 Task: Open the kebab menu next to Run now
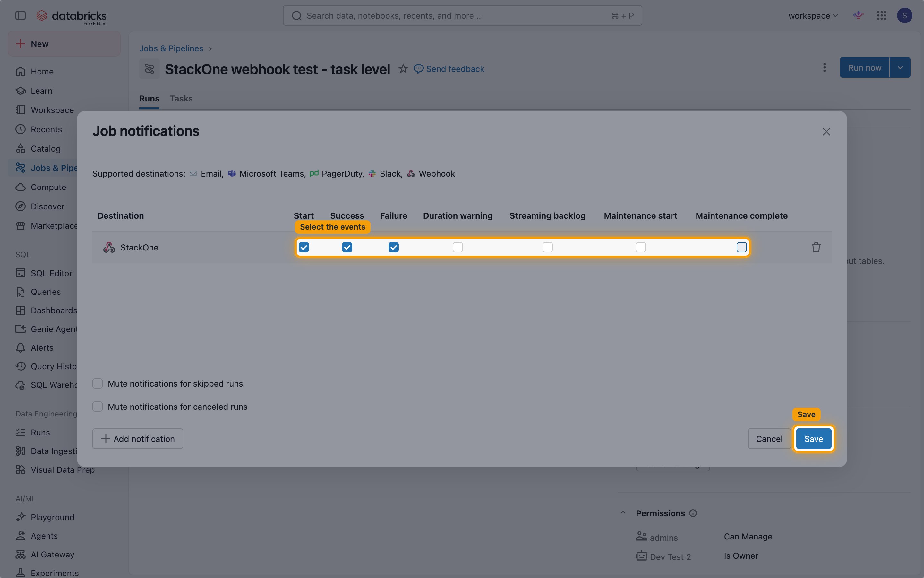pyautogui.click(x=824, y=68)
